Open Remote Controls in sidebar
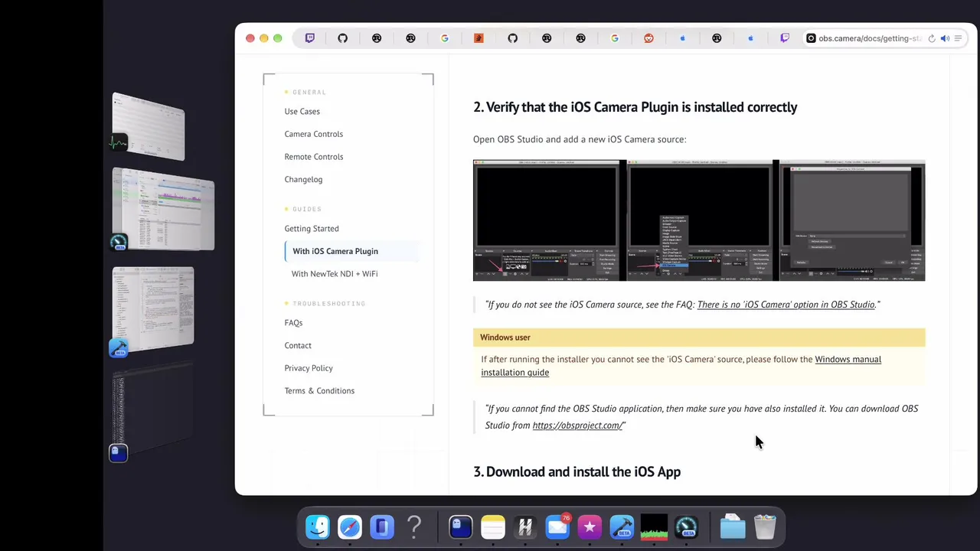Viewport: 980px width, 551px height. 314,157
